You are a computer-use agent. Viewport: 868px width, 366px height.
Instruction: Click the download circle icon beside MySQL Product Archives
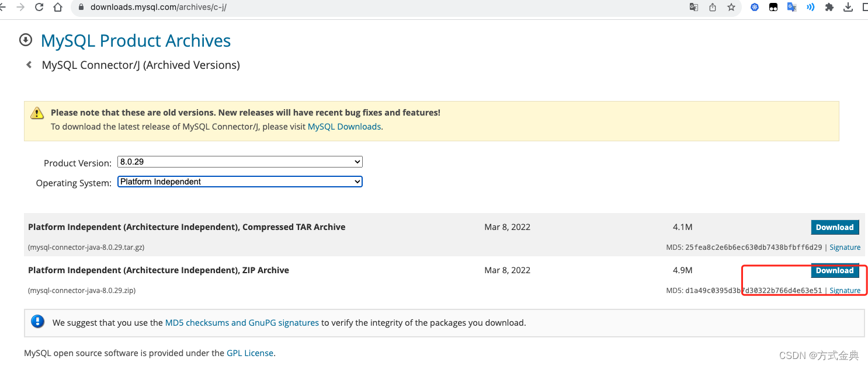point(26,40)
